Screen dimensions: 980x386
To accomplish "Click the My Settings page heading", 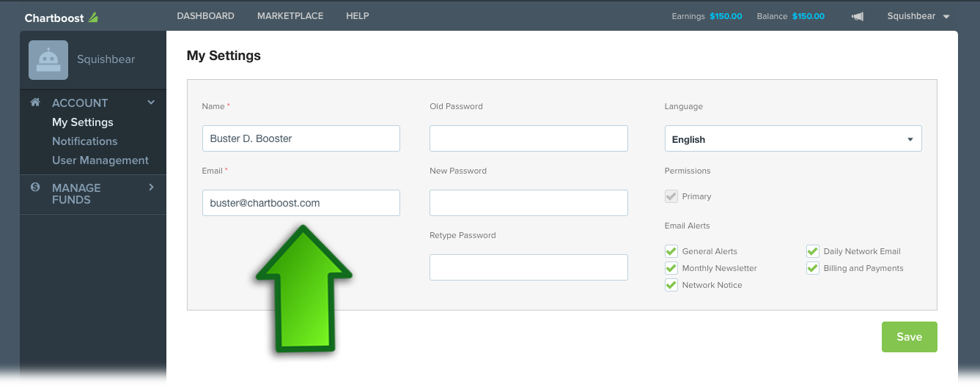I will click(x=224, y=55).
